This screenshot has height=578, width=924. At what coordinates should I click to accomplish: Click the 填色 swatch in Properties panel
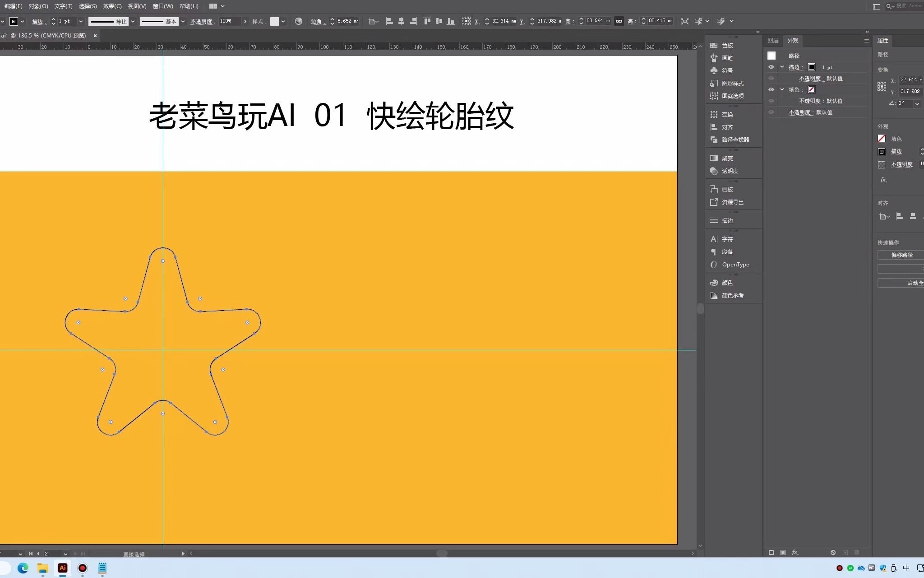click(882, 139)
